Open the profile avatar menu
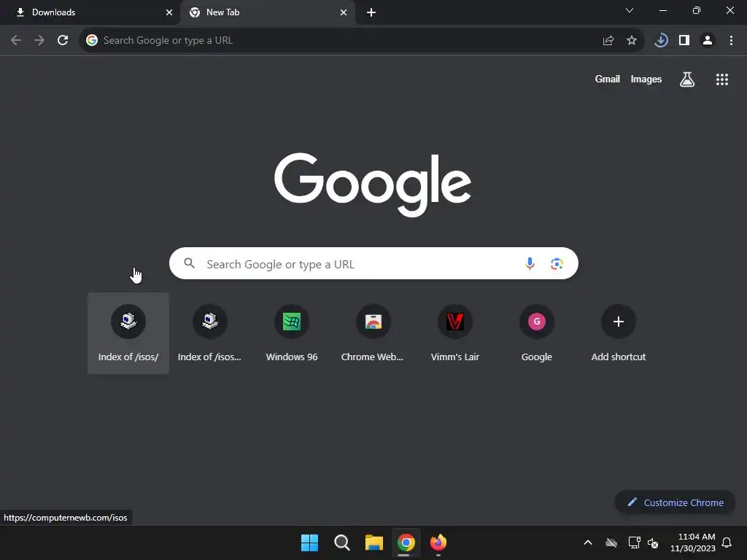747x560 pixels. pos(708,41)
